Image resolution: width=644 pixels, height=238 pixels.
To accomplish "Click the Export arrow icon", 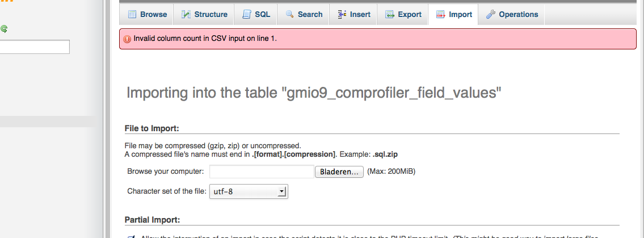I will 389,14.
